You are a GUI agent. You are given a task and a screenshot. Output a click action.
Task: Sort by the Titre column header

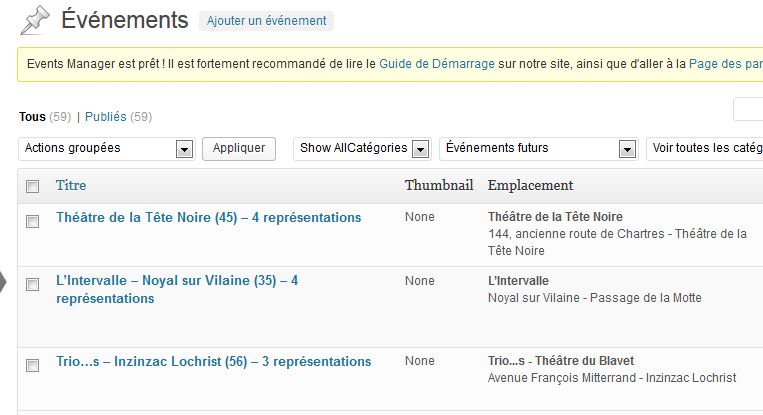point(71,185)
